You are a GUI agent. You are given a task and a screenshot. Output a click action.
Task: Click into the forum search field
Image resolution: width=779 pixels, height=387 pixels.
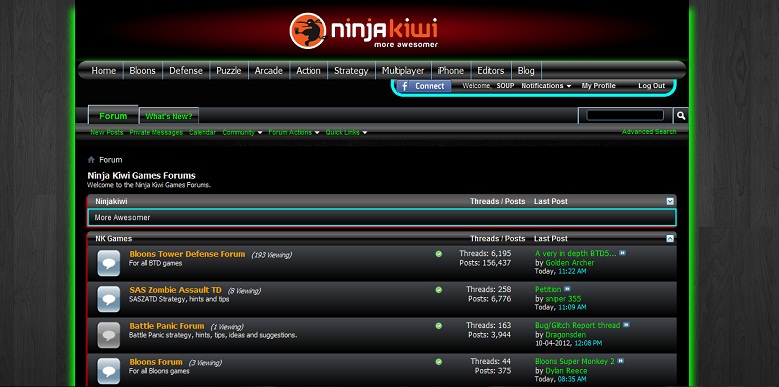[625, 115]
